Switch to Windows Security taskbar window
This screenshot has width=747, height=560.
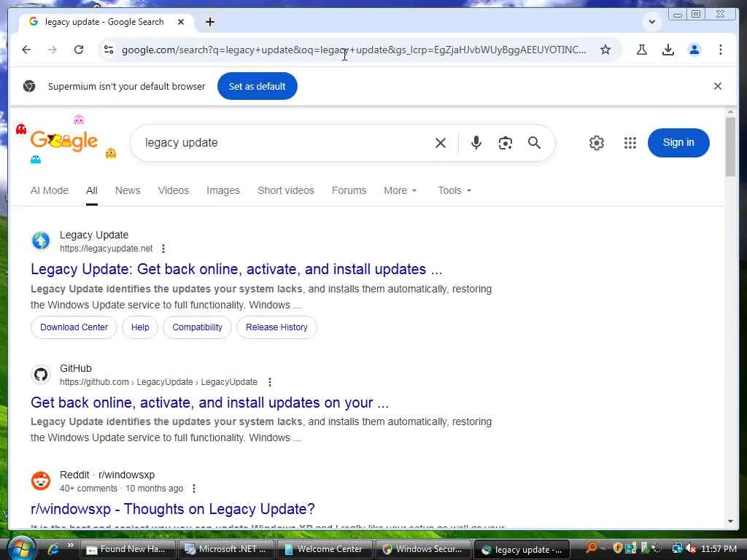(x=424, y=549)
